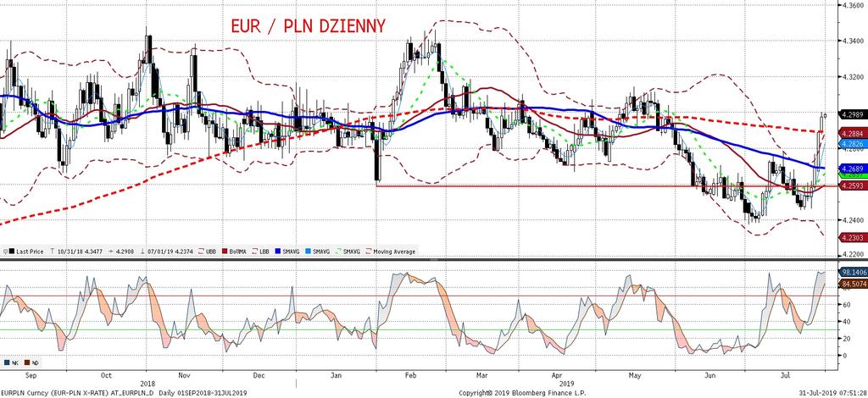Image resolution: width=868 pixels, height=398 pixels.
Task: Click the 84.5074 stochastic value tag
Action: coord(854,285)
